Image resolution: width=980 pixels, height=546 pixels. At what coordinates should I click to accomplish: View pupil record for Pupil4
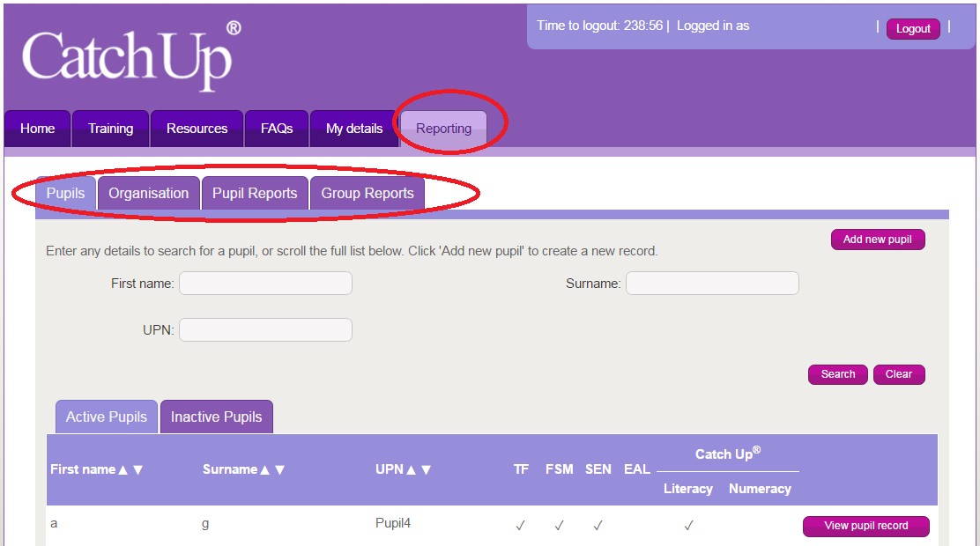(866, 526)
